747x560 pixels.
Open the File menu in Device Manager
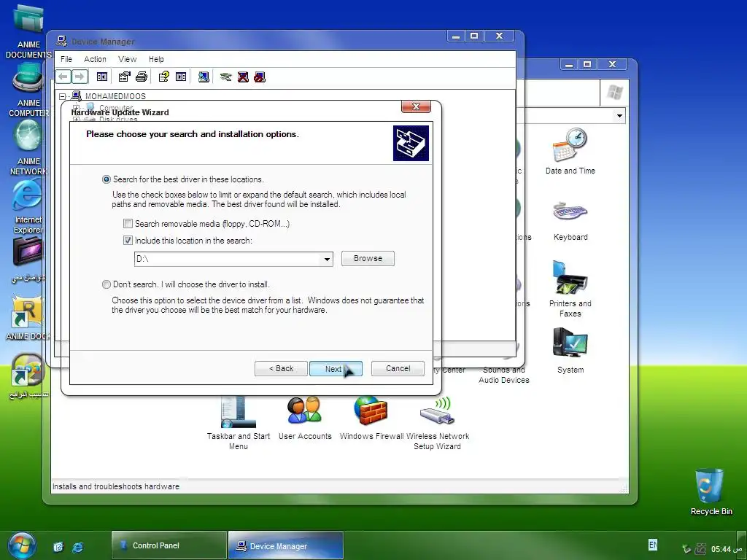coord(66,59)
